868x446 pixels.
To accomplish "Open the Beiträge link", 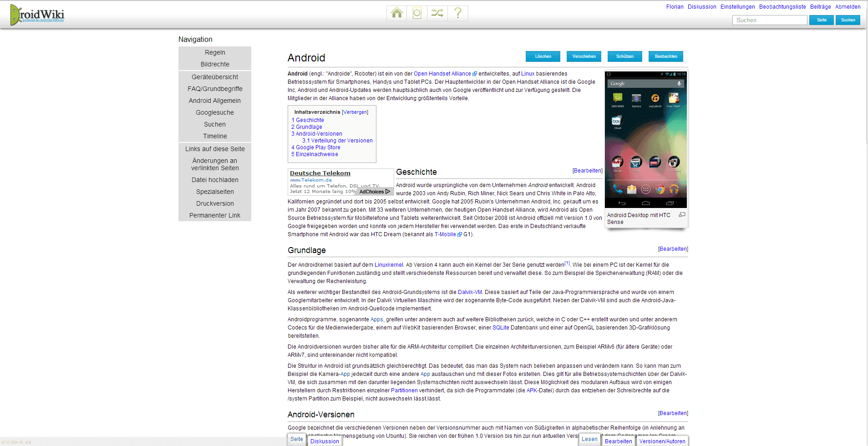I will 820,7.
